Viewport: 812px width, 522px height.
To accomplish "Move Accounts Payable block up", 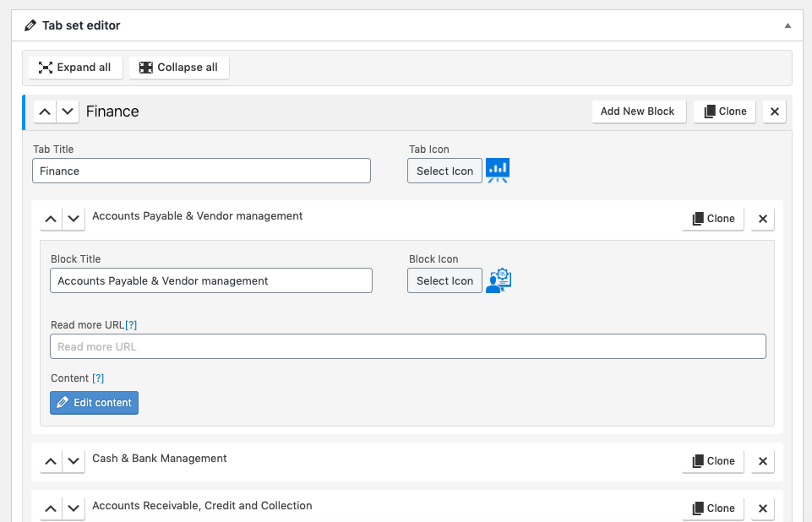I will click(51, 219).
